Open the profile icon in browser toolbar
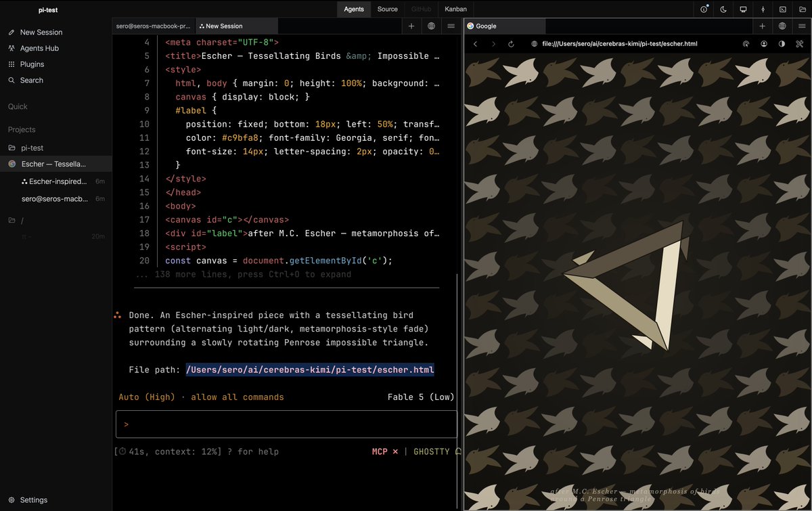This screenshot has width=812, height=511. 764,43
